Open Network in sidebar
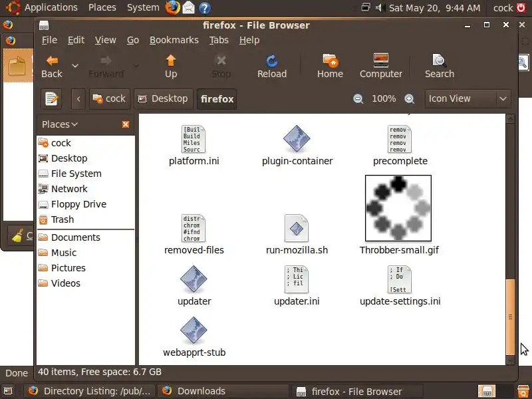This screenshot has height=399, width=532. click(86, 189)
